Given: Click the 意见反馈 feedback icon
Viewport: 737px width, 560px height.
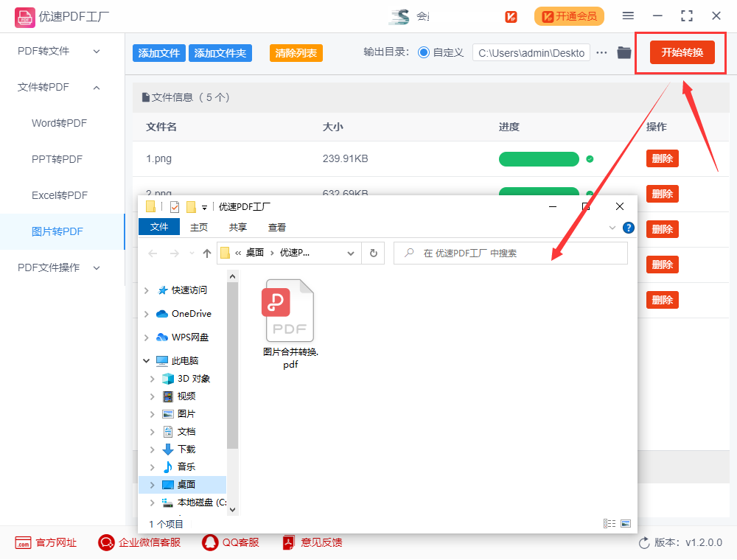Looking at the screenshot, I should tap(289, 543).
